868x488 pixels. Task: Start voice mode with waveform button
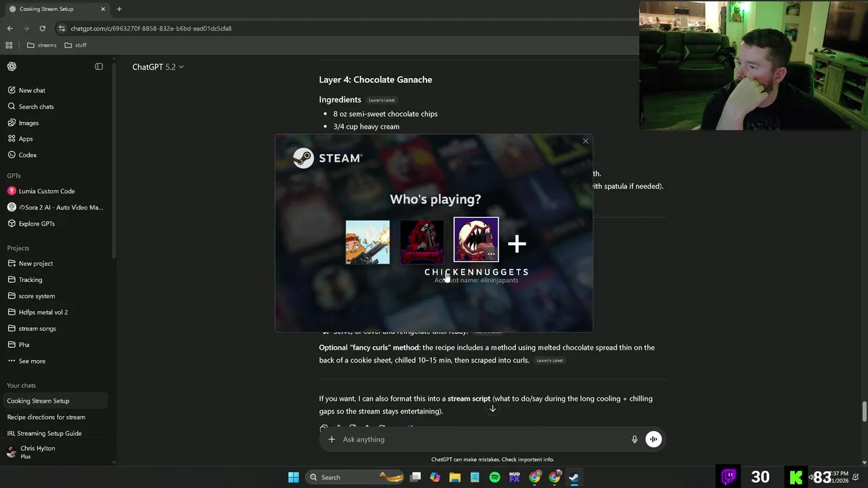point(654,439)
